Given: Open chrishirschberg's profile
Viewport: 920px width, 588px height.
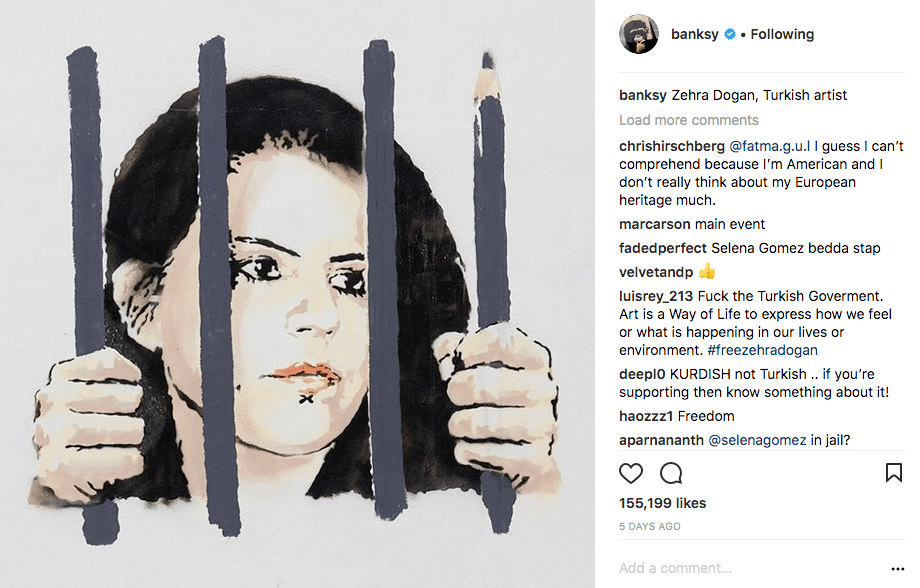Looking at the screenshot, I should click(x=672, y=146).
